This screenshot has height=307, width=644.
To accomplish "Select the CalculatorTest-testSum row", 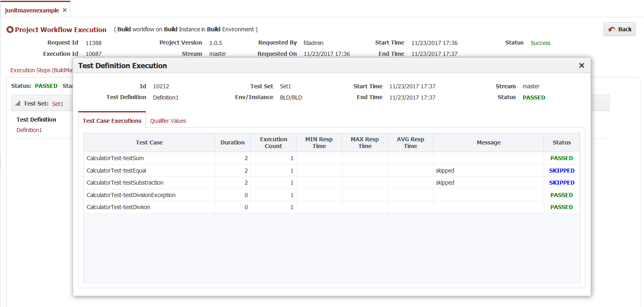I will tap(331, 158).
